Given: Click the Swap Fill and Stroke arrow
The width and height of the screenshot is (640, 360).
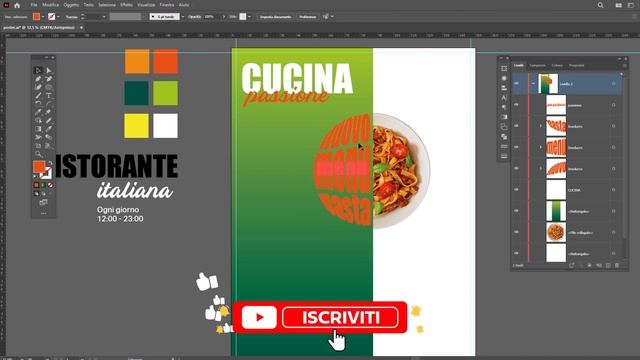Looking at the screenshot, I should click(50, 163).
